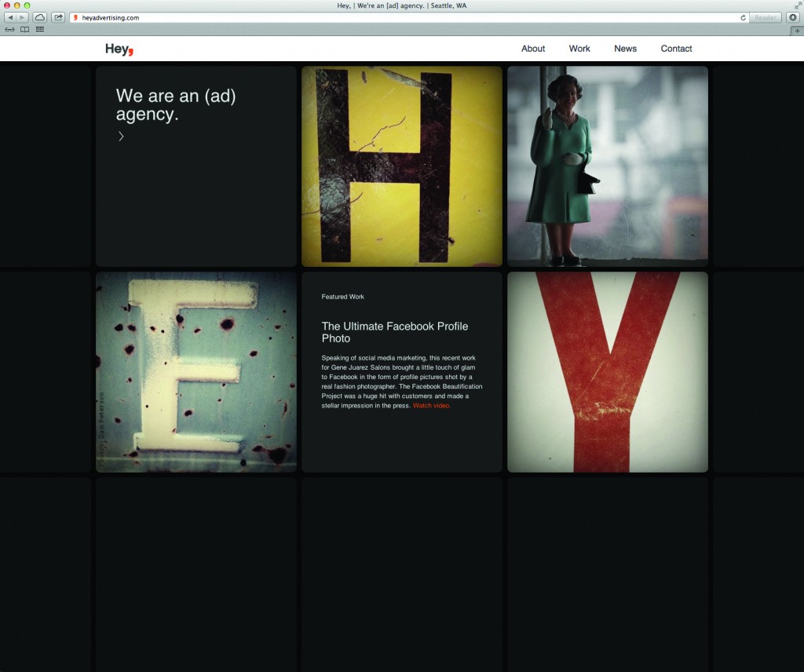This screenshot has width=804, height=672.
Task: Open the Contact navigation item
Action: click(676, 49)
